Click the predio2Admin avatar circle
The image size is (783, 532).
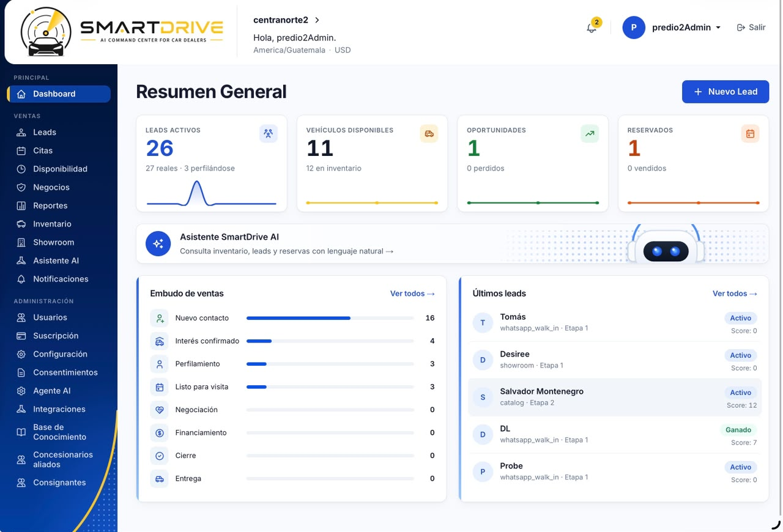[634, 28]
